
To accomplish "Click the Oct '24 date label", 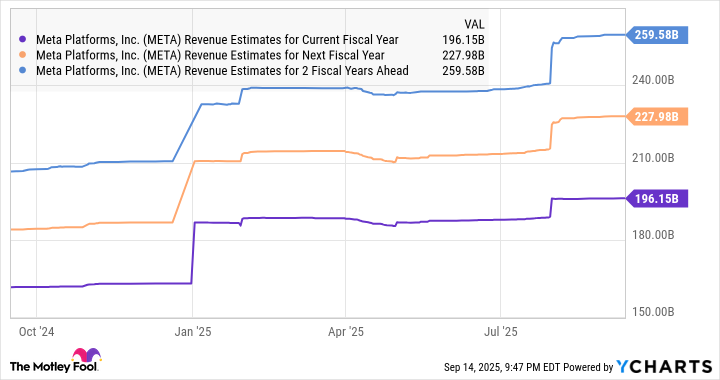I will [x=36, y=332].
